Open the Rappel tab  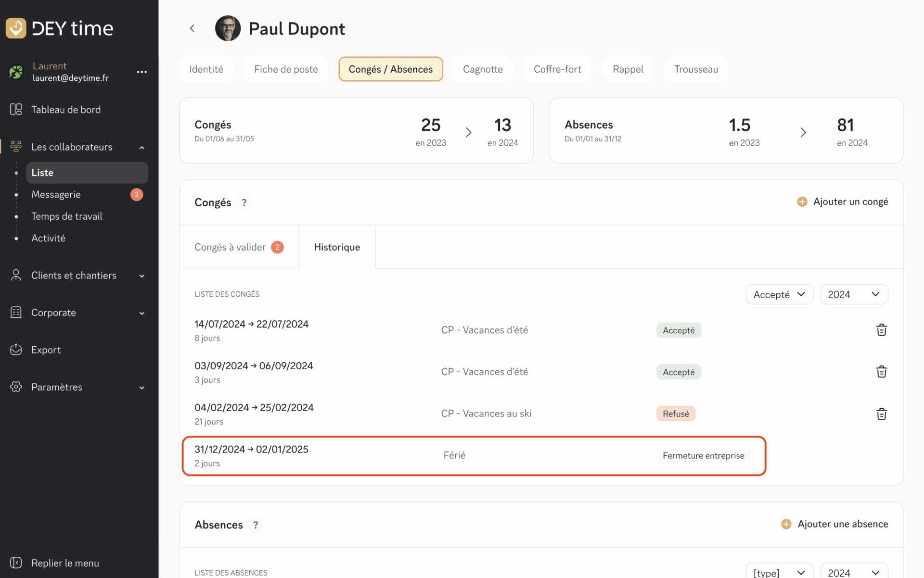tap(628, 69)
